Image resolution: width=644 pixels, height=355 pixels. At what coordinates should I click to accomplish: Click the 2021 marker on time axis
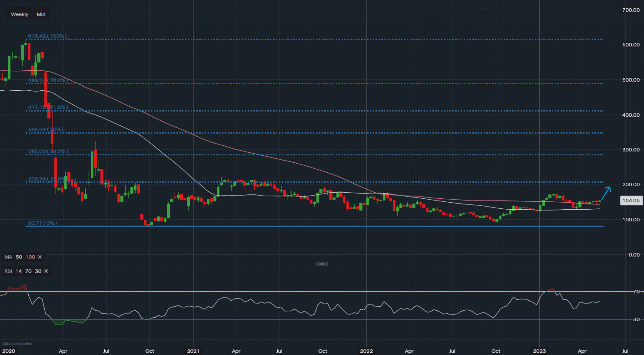click(193, 351)
